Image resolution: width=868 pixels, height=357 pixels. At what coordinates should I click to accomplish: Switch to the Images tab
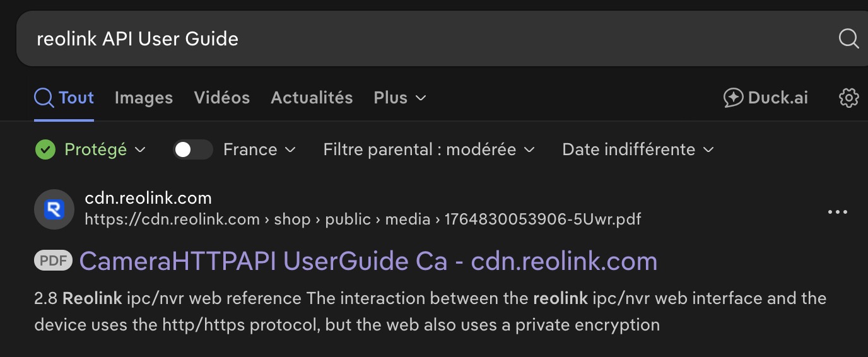tap(144, 98)
